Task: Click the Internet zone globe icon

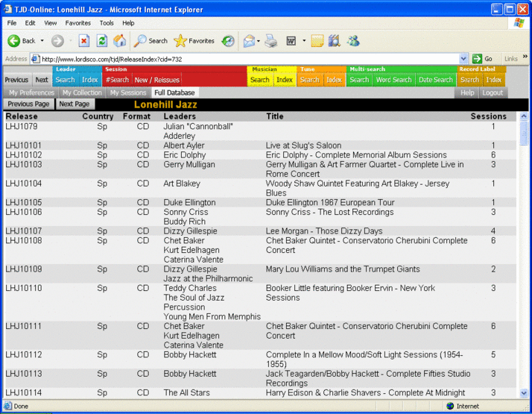Action: tap(450, 406)
